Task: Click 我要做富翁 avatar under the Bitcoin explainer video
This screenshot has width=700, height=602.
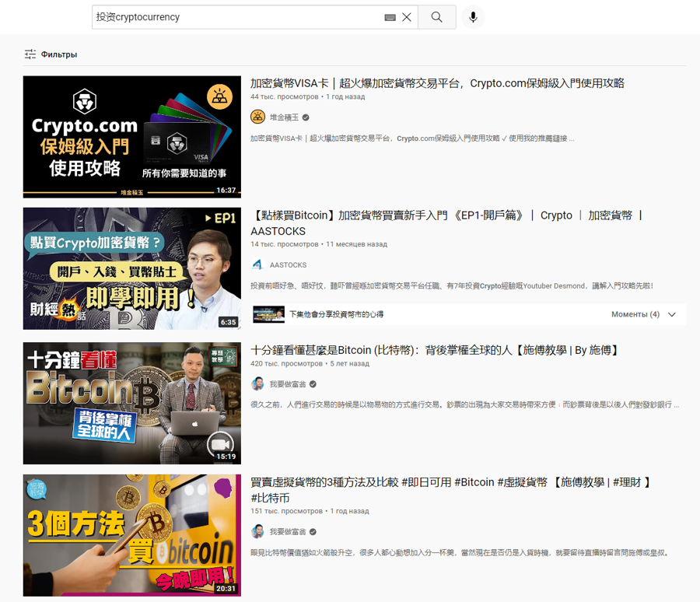Action: pyautogui.click(x=258, y=384)
